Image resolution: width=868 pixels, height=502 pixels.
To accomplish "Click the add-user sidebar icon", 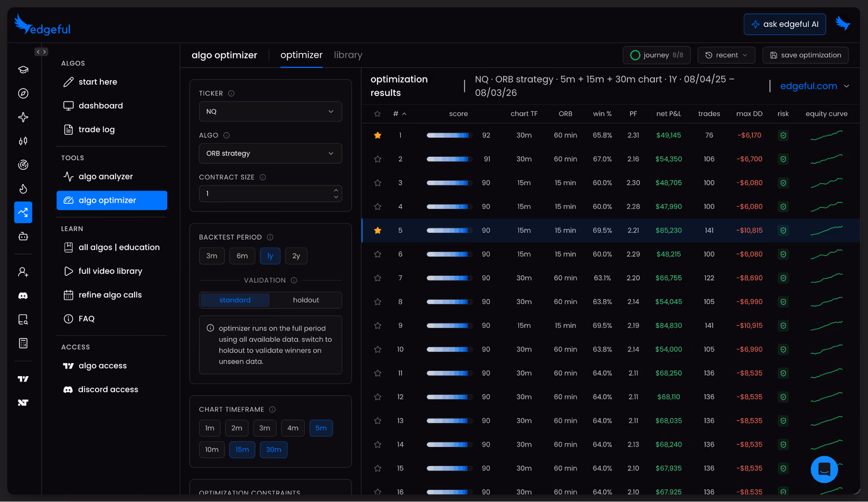I will [x=23, y=272].
